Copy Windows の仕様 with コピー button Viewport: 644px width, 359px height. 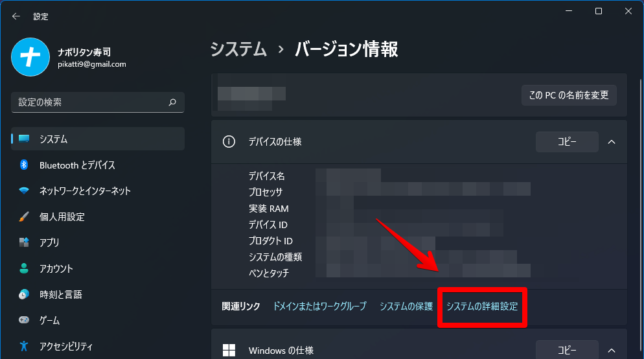coord(567,350)
